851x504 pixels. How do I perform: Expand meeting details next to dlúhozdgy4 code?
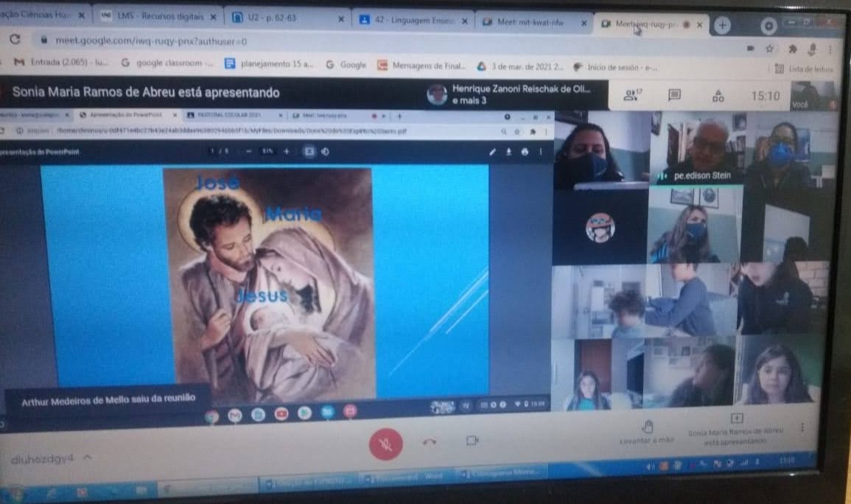[x=87, y=458]
